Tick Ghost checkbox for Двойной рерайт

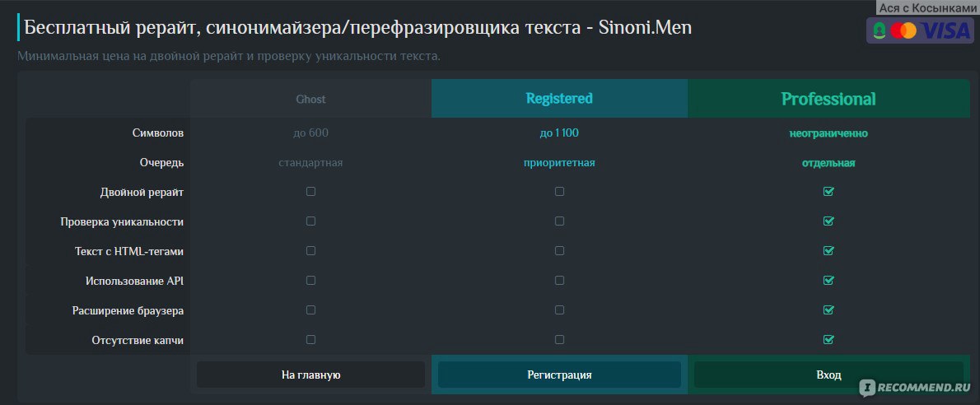click(x=310, y=191)
